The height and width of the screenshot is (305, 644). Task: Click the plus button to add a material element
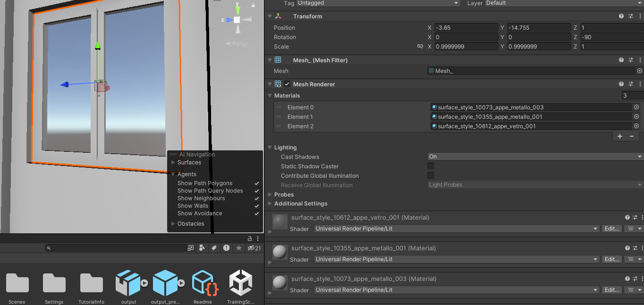(619, 136)
